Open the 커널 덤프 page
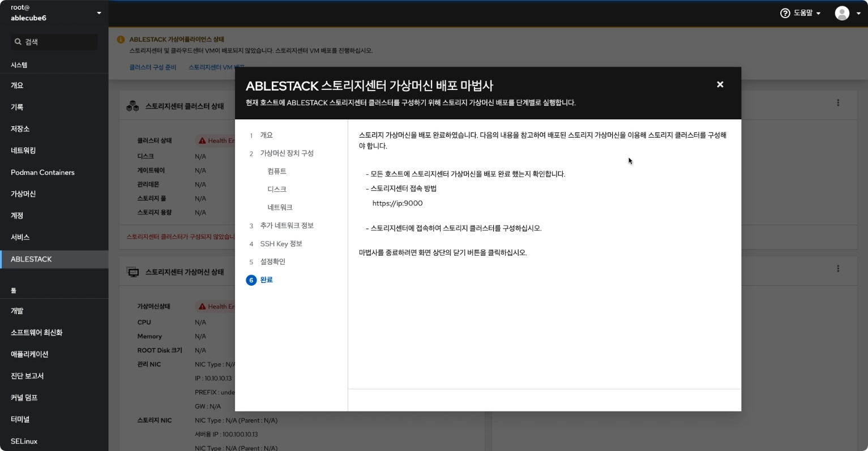Screen dimensions: 868x451 tap(54, 398)
